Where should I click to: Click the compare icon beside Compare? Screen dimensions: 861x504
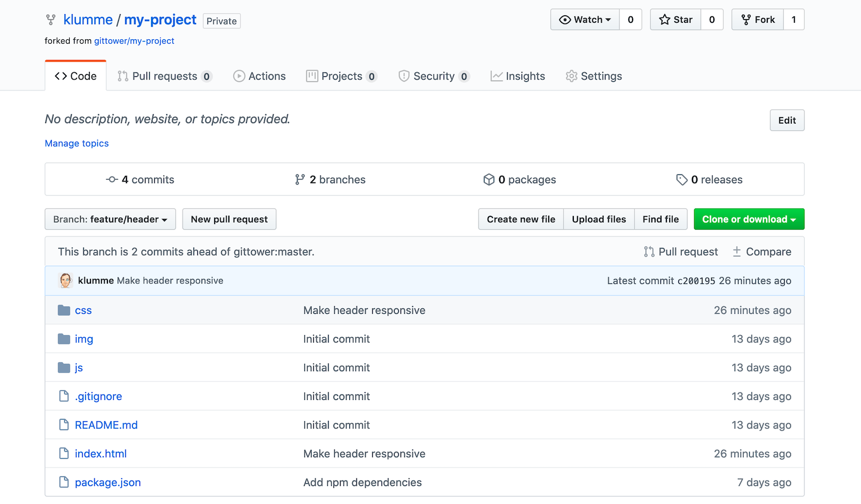click(x=737, y=252)
